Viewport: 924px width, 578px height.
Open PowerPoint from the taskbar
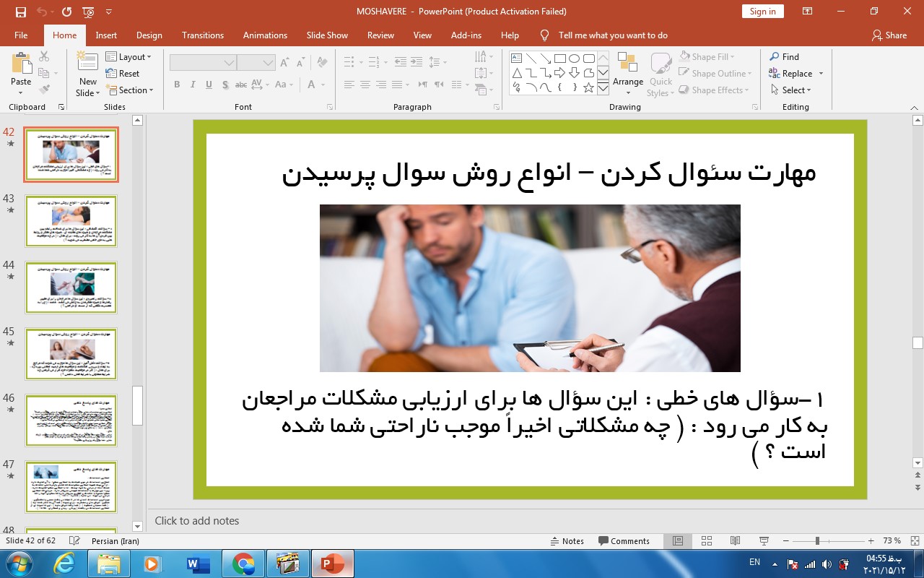click(332, 564)
